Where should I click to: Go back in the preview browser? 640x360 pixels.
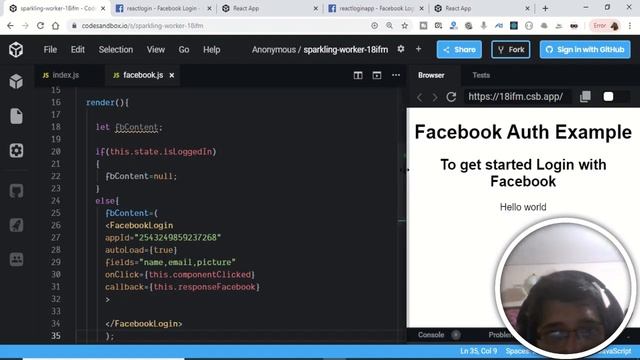[419, 97]
